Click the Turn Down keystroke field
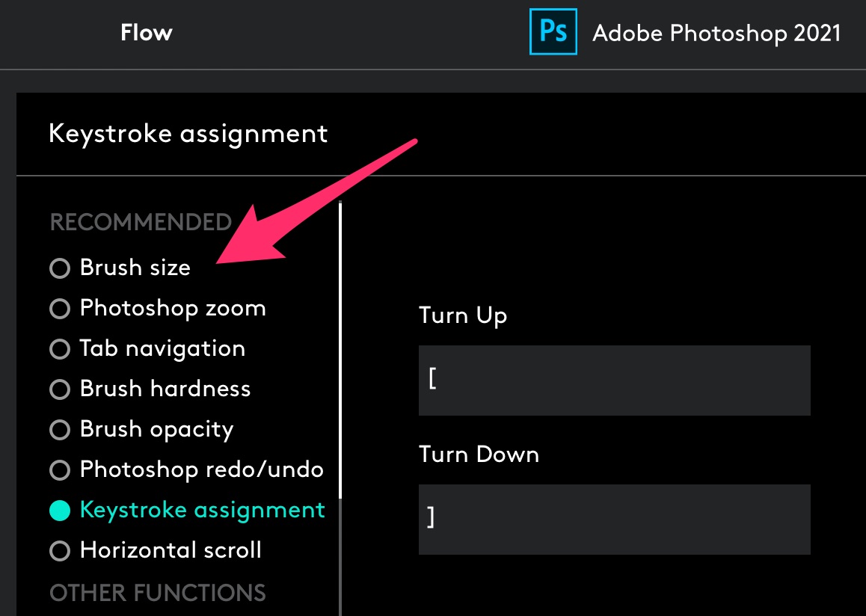 pyautogui.click(x=614, y=519)
